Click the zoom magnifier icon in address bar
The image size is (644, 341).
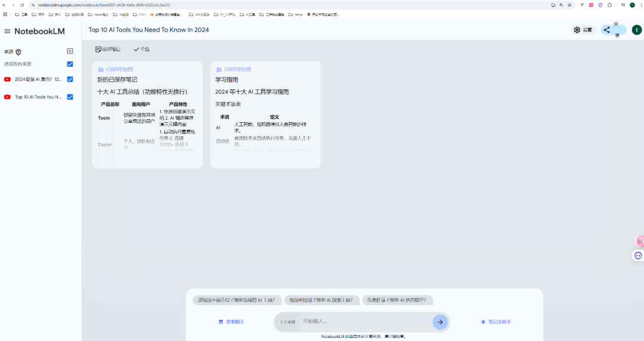coord(561,5)
